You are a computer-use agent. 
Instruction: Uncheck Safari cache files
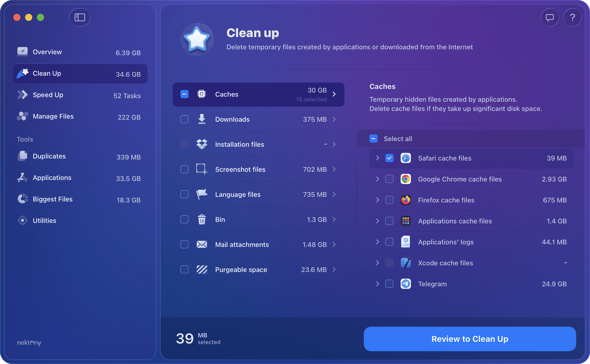pyautogui.click(x=389, y=158)
